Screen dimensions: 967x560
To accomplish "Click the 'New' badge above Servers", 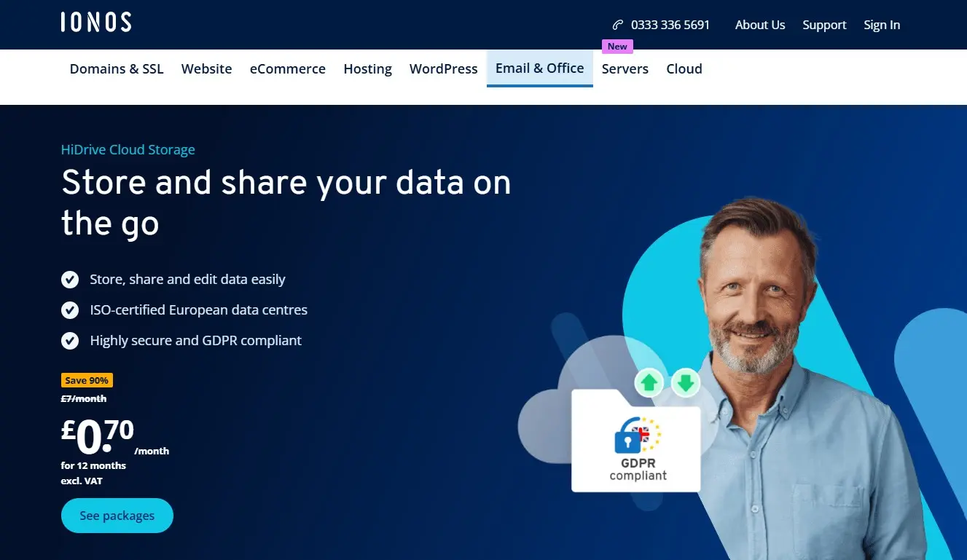I will 617,46.
